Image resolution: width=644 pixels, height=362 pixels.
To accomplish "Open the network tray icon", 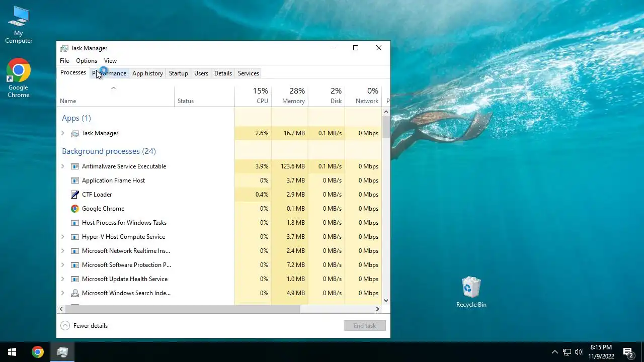I will tap(567, 352).
